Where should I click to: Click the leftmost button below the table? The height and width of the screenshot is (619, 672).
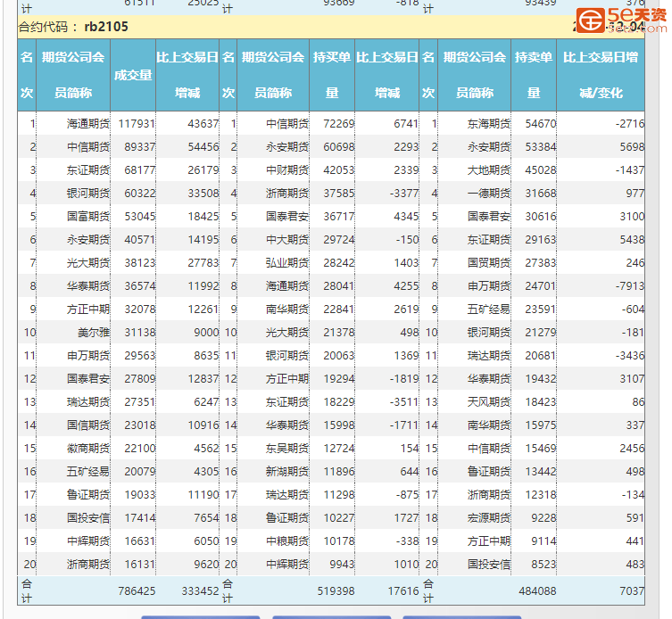[x=200, y=616]
